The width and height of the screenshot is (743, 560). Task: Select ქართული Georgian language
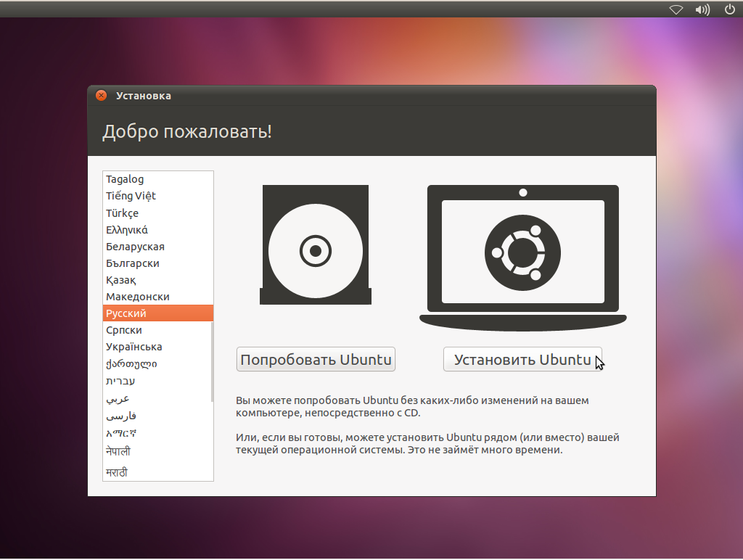(157, 364)
